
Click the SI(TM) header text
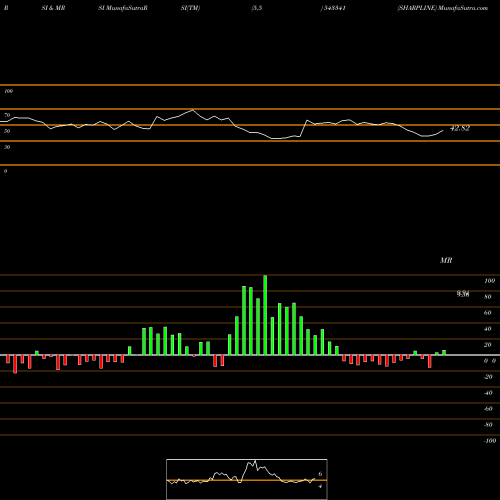[190, 8]
